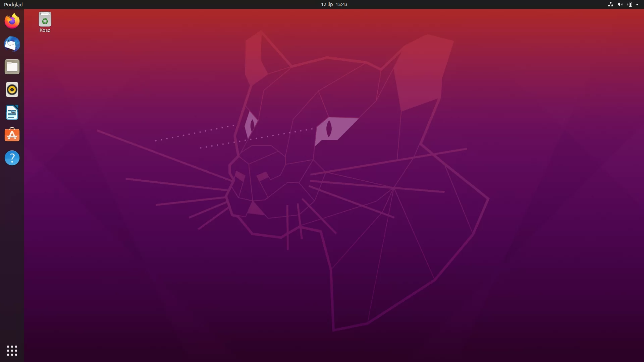This screenshot has width=644, height=362.
Task: Open LibreOffice Writer from the dock
Action: pyautogui.click(x=12, y=113)
